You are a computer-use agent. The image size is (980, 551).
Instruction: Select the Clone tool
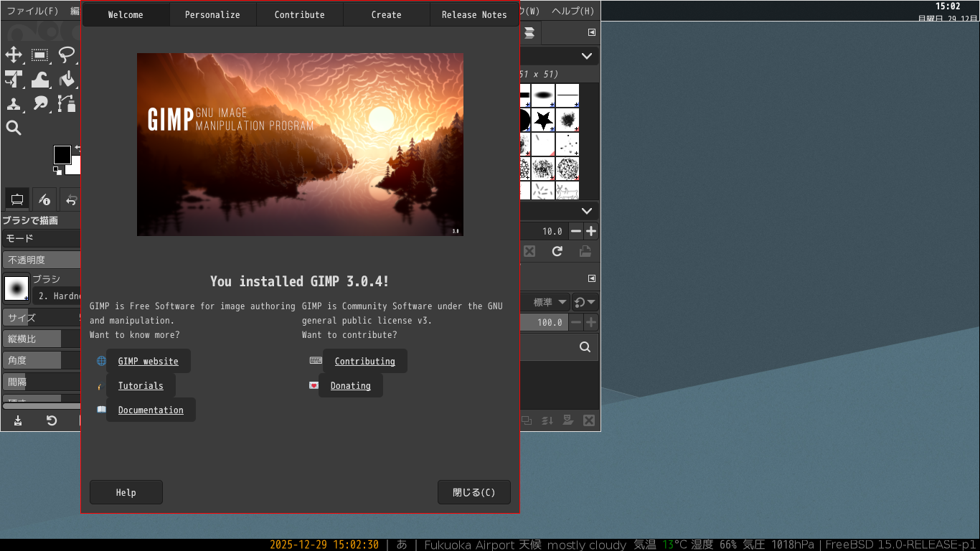point(14,103)
